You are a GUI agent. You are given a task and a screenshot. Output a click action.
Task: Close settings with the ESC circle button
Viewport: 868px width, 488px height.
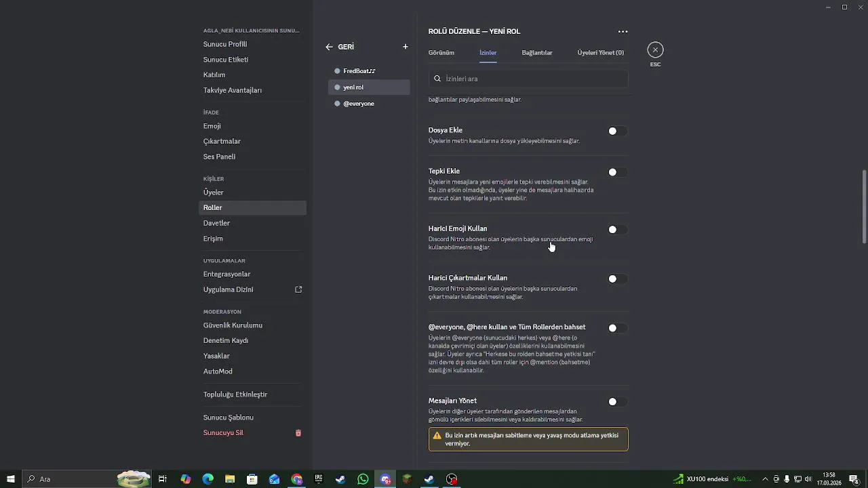coord(655,49)
